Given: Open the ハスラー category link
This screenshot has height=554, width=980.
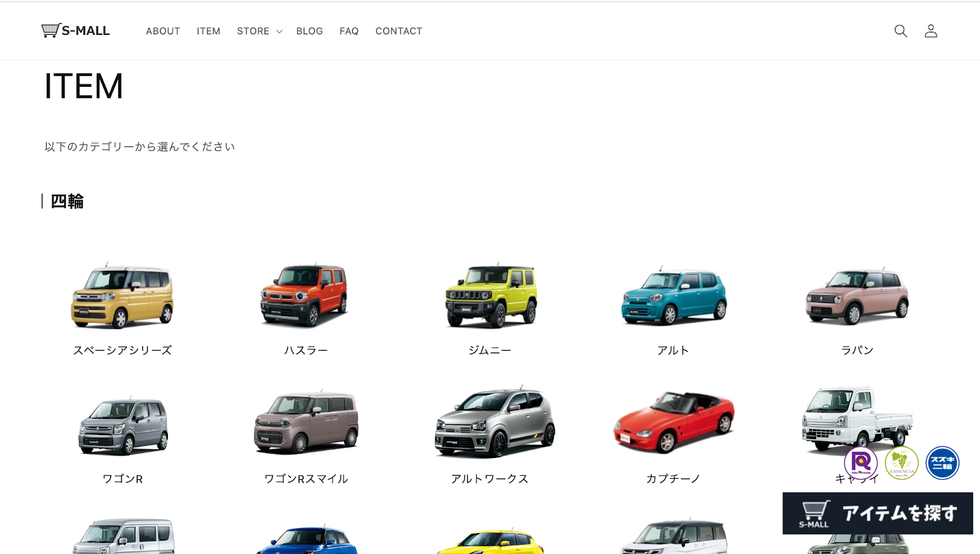Looking at the screenshot, I should pyautogui.click(x=306, y=350).
